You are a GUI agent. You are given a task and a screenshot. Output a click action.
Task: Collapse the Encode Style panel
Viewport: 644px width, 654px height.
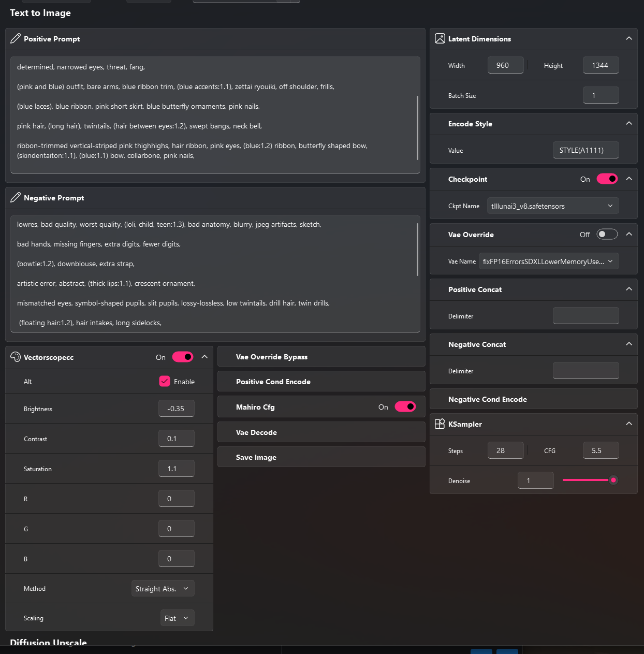coord(629,124)
